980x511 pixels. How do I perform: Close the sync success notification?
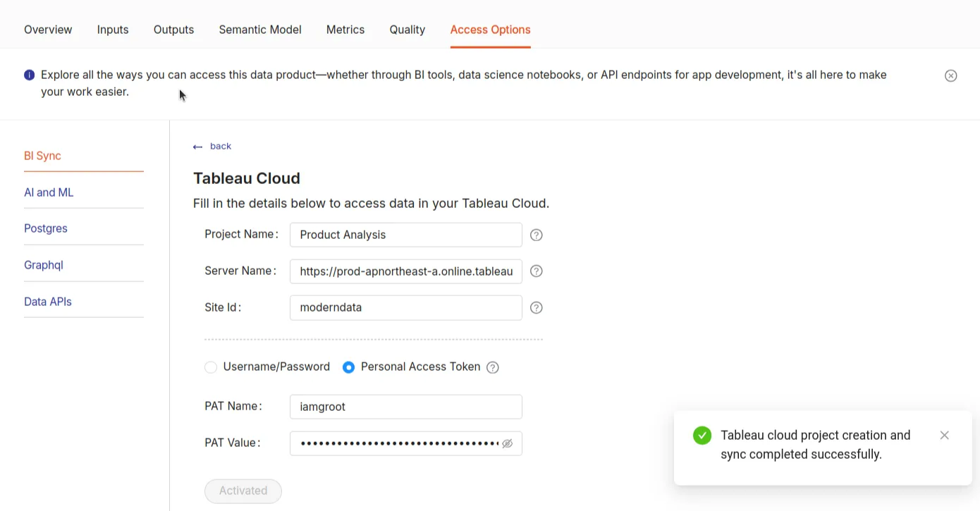(945, 436)
